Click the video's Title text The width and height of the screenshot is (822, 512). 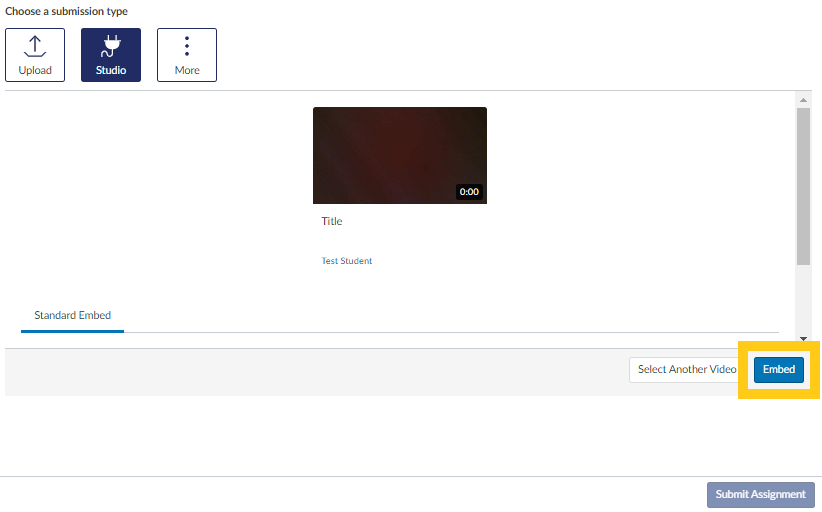332,221
